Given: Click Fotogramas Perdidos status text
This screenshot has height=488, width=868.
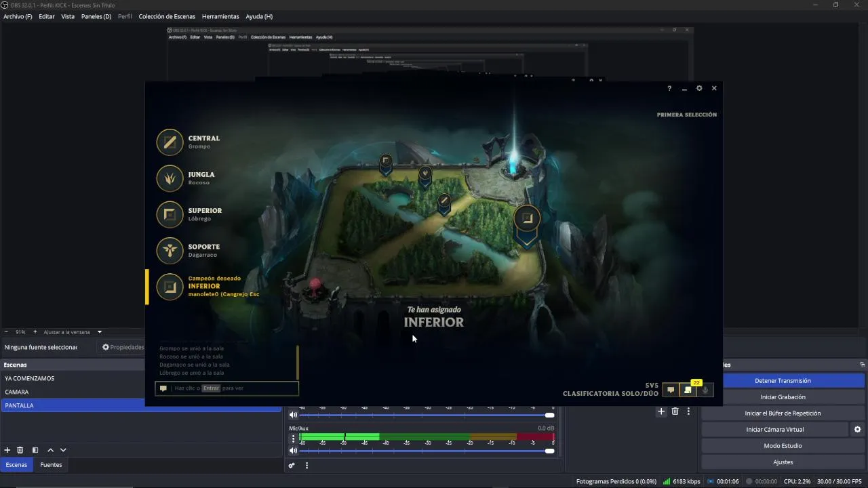Looking at the screenshot, I should [x=616, y=481].
